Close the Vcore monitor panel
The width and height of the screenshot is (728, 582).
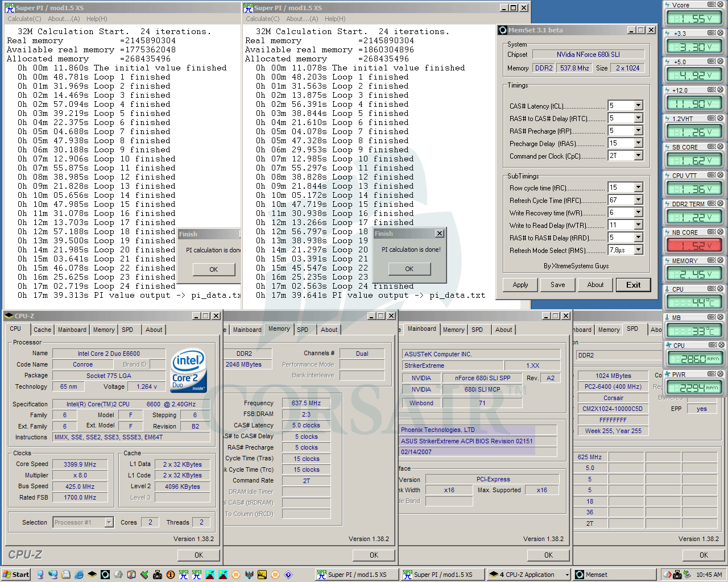pyautogui.click(x=720, y=5)
